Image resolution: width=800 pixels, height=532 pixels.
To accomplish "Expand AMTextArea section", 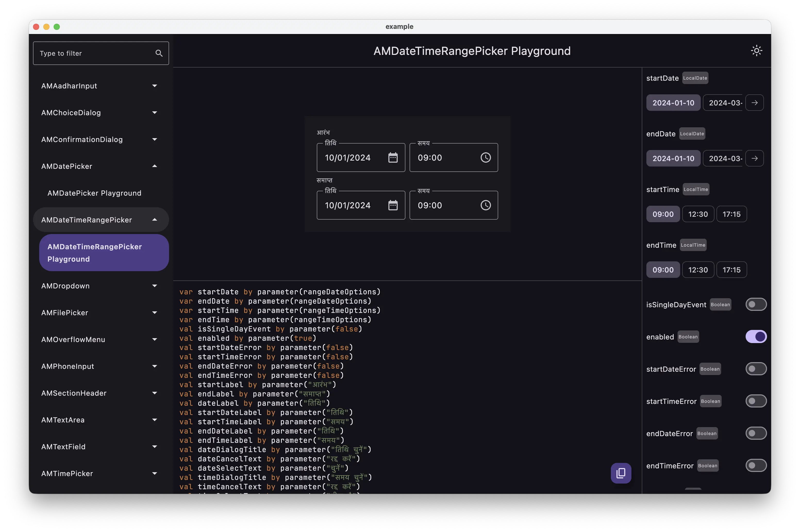I will 101,420.
